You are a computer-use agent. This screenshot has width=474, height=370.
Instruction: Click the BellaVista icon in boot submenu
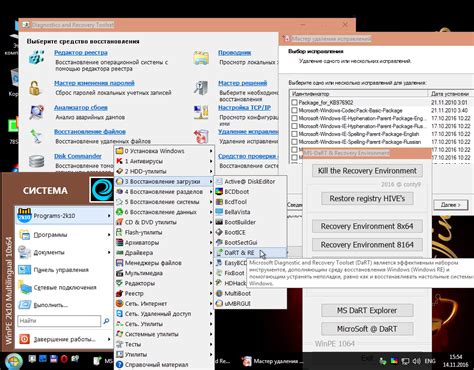(219, 212)
